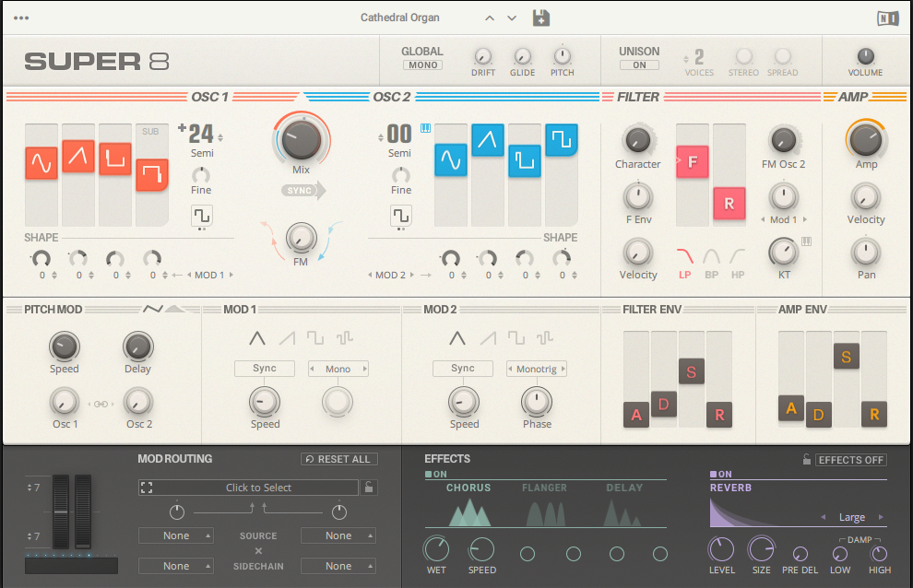Select the OSC 1 sawtooth wave tile
The height and width of the screenshot is (588, 913).
(78, 156)
